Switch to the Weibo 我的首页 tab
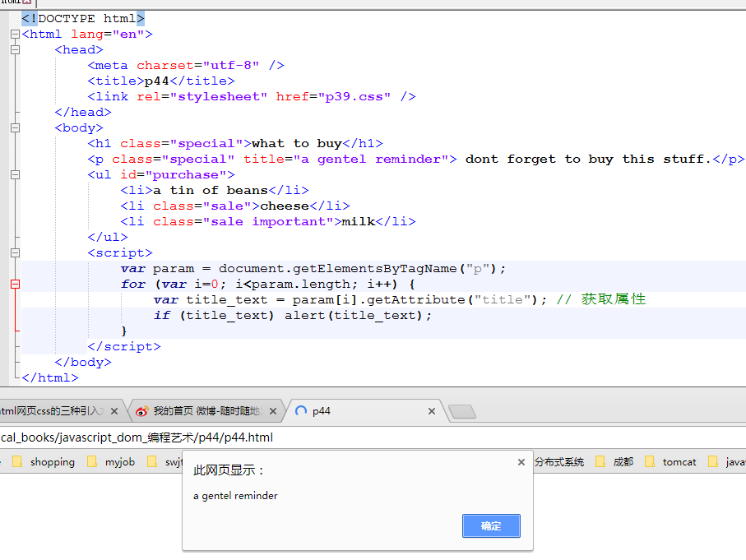 coord(207,411)
